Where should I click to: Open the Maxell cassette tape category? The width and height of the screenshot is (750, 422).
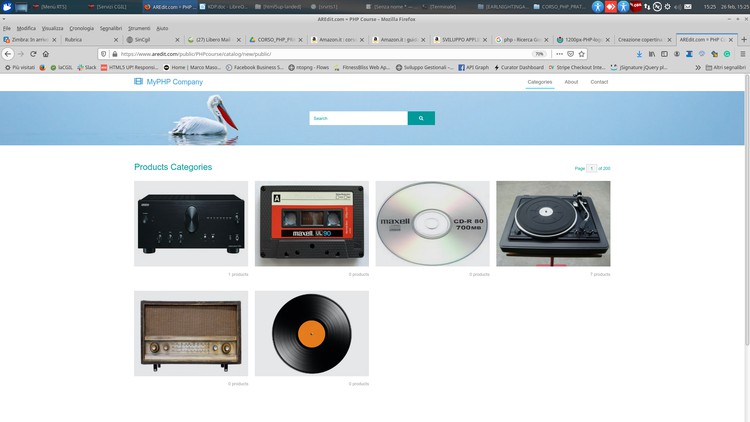(312, 223)
